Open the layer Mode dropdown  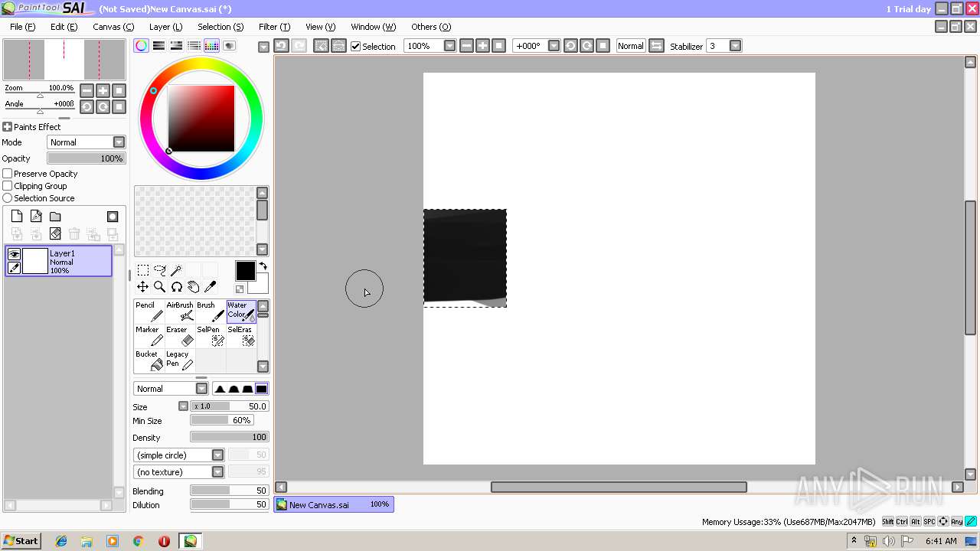[87, 142]
